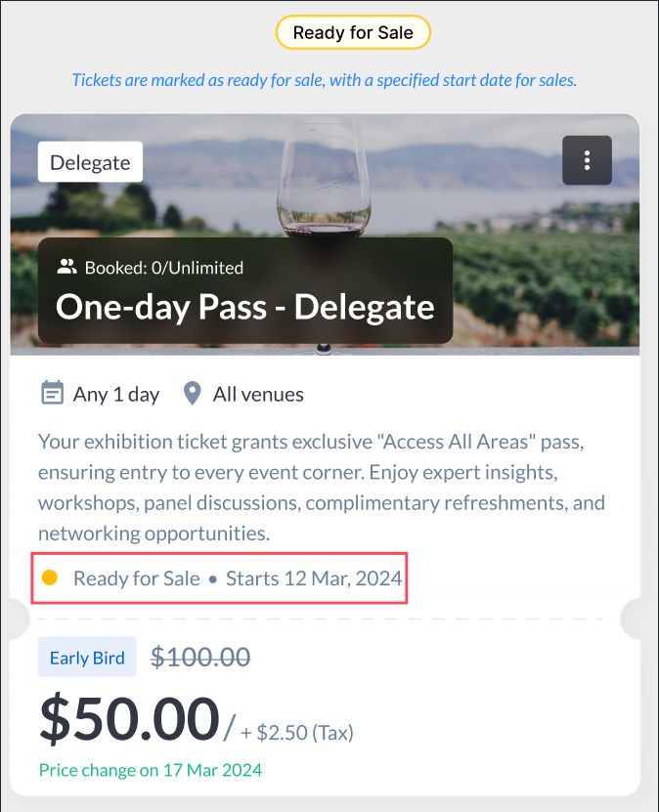Click the One-day Pass - Delegate title
Viewport: 659px width, 812px height.
pos(244,307)
